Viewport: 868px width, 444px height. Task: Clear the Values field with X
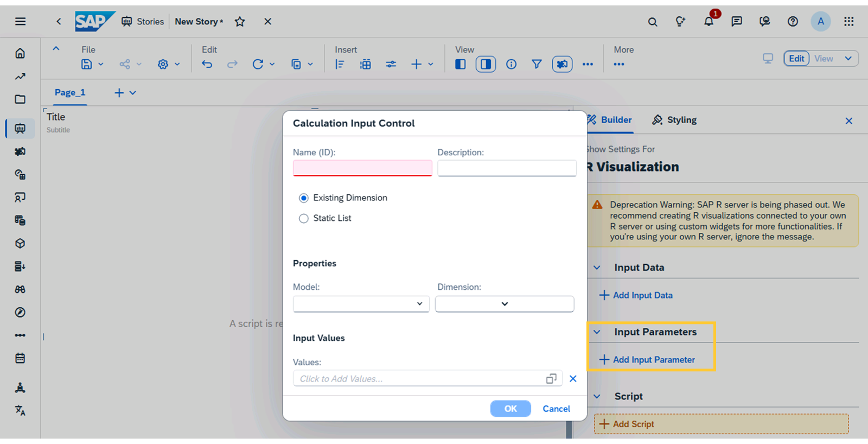[x=573, y=378]
